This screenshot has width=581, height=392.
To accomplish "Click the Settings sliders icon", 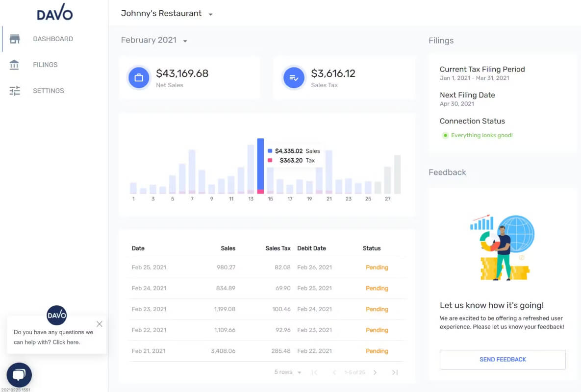I will (14, 91).
